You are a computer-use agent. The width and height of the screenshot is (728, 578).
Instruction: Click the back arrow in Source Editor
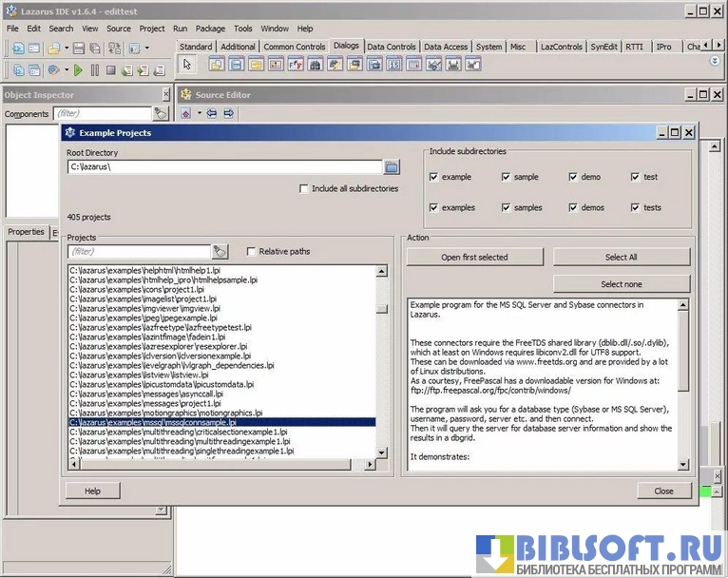(x=212, y=113)
